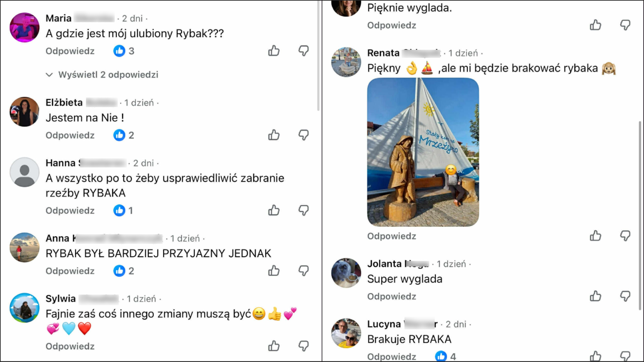This screenshot has width=644, height=362.
Task: Dislike Jolanta's "Super wyglada" comment
Action: point(625,296)
